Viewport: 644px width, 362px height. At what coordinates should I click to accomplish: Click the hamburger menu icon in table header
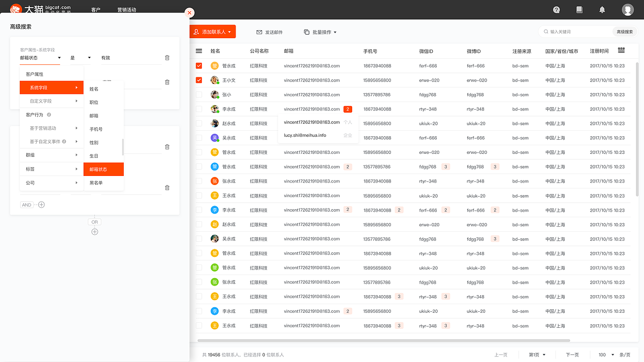coord(199,51)
